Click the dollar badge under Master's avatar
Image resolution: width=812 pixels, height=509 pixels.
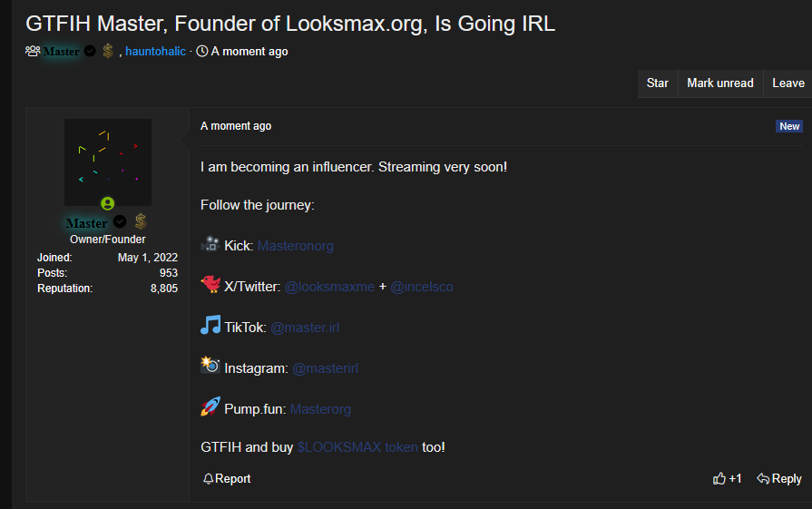[141, 222]
